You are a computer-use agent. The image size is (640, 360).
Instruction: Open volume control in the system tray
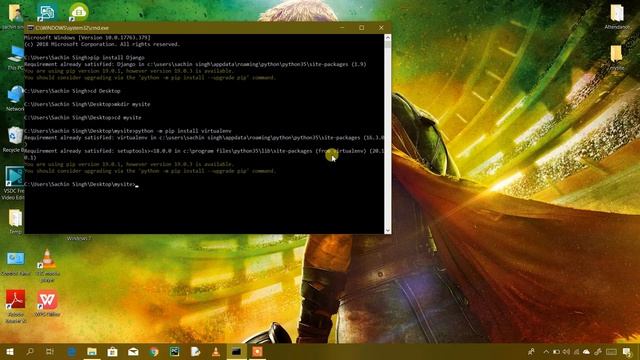(x=567, y=351)
